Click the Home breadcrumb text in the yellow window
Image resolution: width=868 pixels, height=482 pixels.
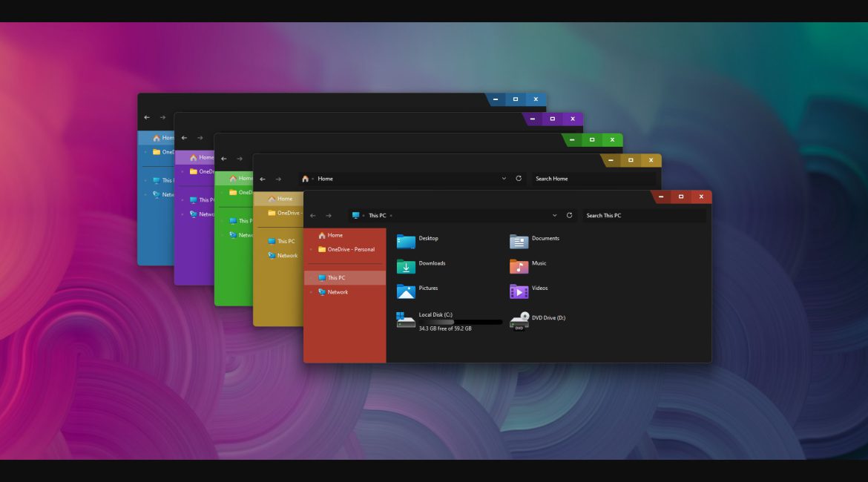326,179
